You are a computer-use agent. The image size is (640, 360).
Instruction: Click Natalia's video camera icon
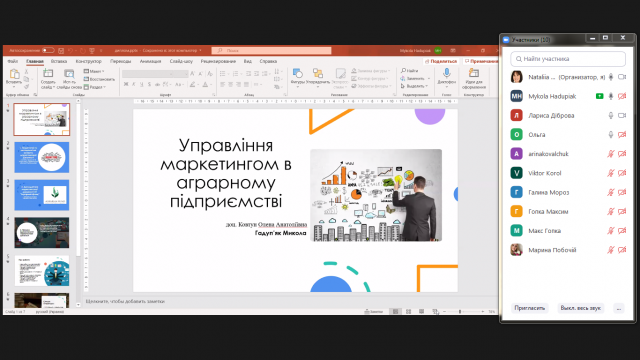(622, 77)
